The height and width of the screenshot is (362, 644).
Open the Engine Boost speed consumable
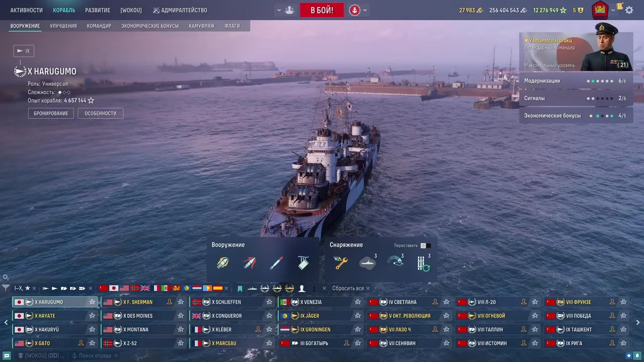(395, 262)
